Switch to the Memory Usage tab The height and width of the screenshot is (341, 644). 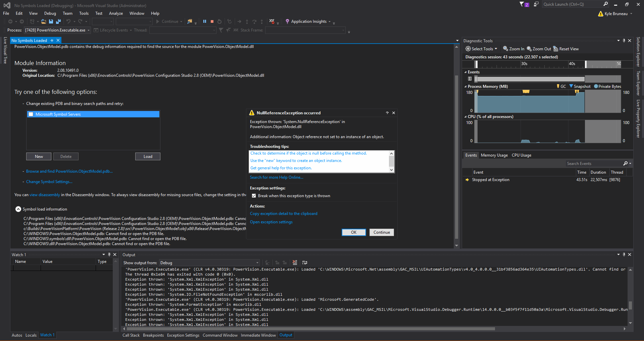(x=494, y=155)
